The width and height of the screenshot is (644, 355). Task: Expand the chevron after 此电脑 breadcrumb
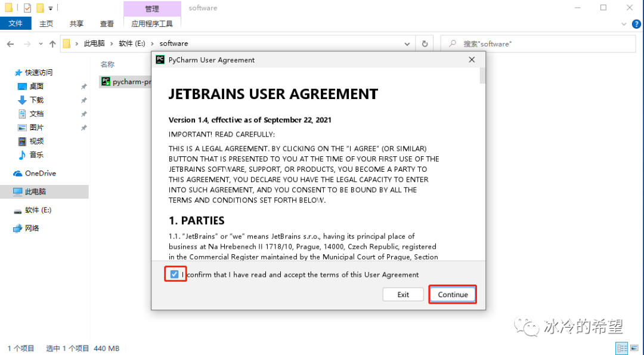pos(112,44)
